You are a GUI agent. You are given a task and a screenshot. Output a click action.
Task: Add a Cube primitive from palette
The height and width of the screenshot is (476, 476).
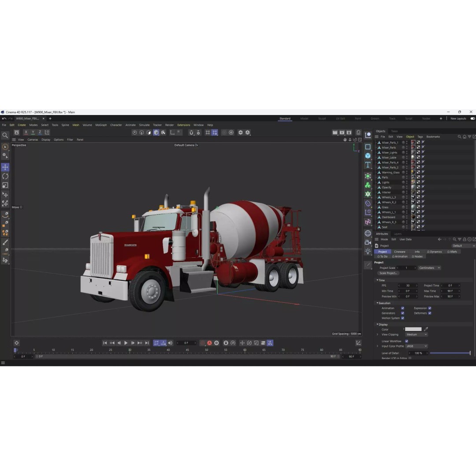click(368, 156)
